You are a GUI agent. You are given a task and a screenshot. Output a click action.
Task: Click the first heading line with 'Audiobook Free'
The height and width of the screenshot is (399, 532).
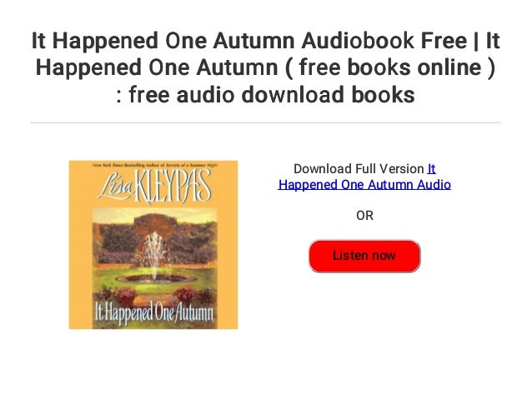tap(266, 40)
